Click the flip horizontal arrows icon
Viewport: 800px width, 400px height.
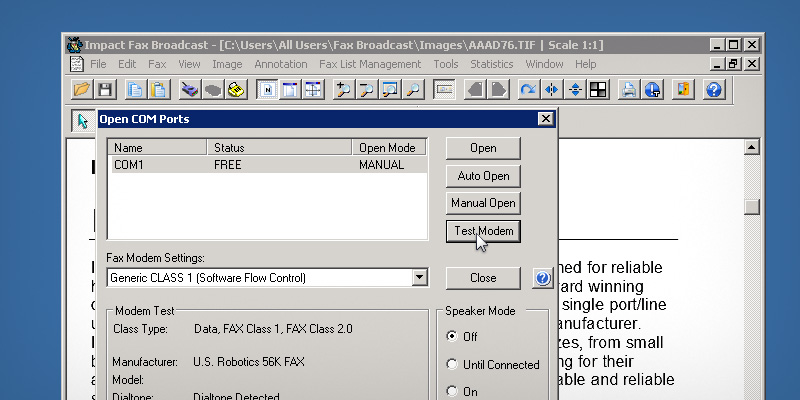[551, 90]
